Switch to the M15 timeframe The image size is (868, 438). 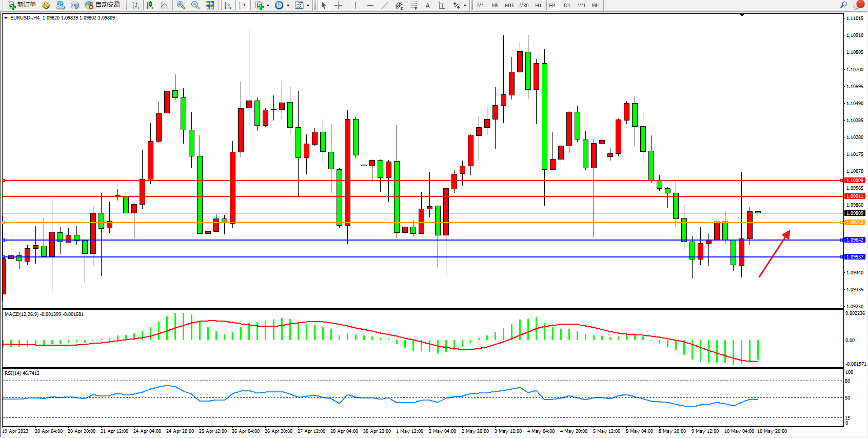pyautogui.click(x=509, y=6)
